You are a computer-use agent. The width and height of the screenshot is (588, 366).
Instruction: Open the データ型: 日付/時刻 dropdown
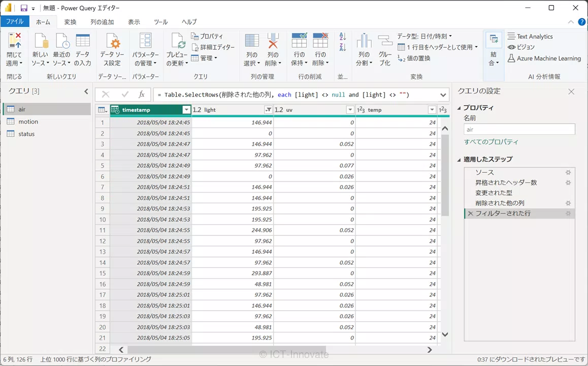tap(424, 36)
